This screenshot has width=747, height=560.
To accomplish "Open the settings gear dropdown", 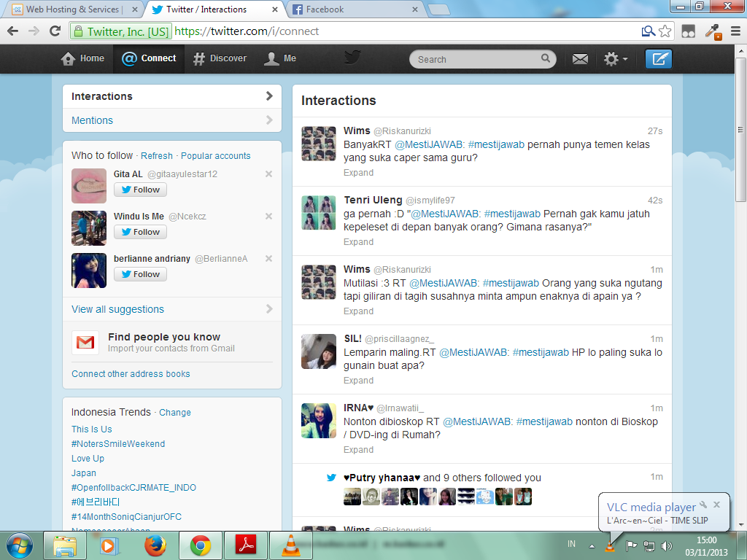I will (616, 59).
